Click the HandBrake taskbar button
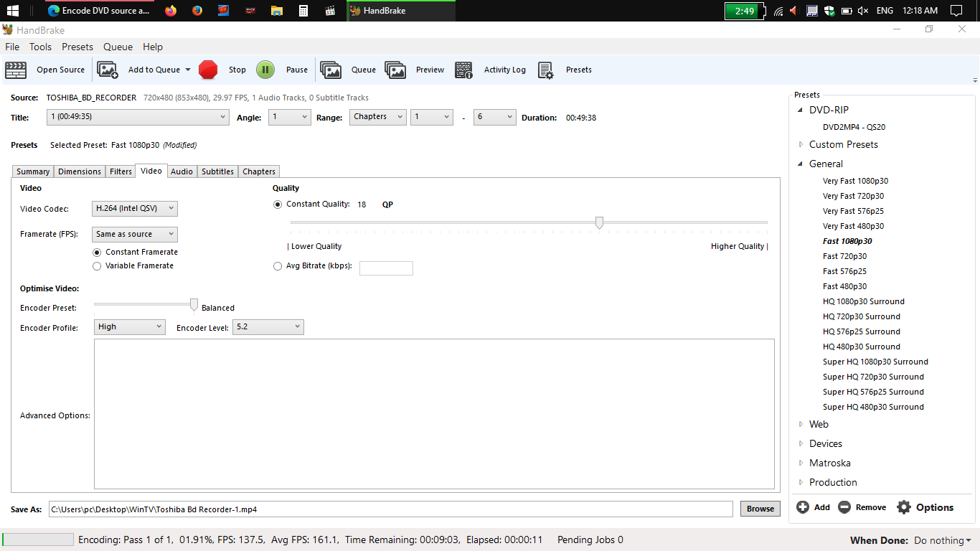The image size is (980, 551). pos(400,11)
